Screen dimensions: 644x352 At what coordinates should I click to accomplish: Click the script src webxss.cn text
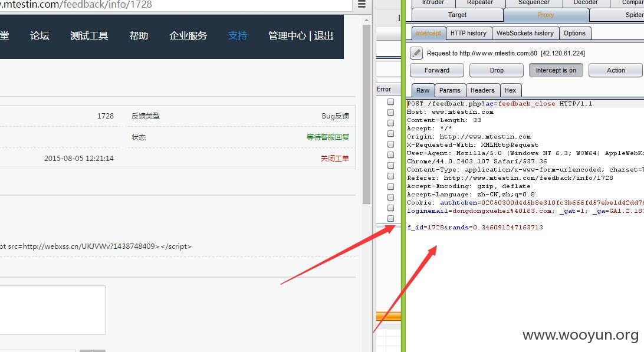pos(96,246)
